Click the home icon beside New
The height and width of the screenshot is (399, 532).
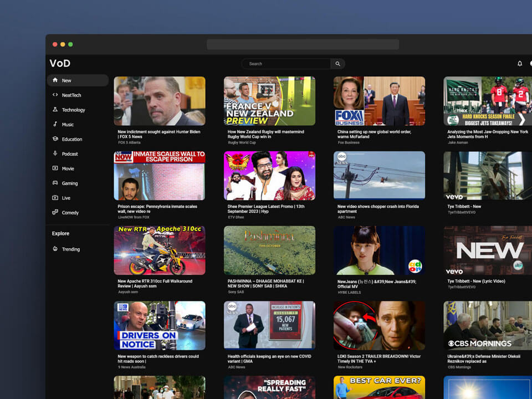point(55,80)
